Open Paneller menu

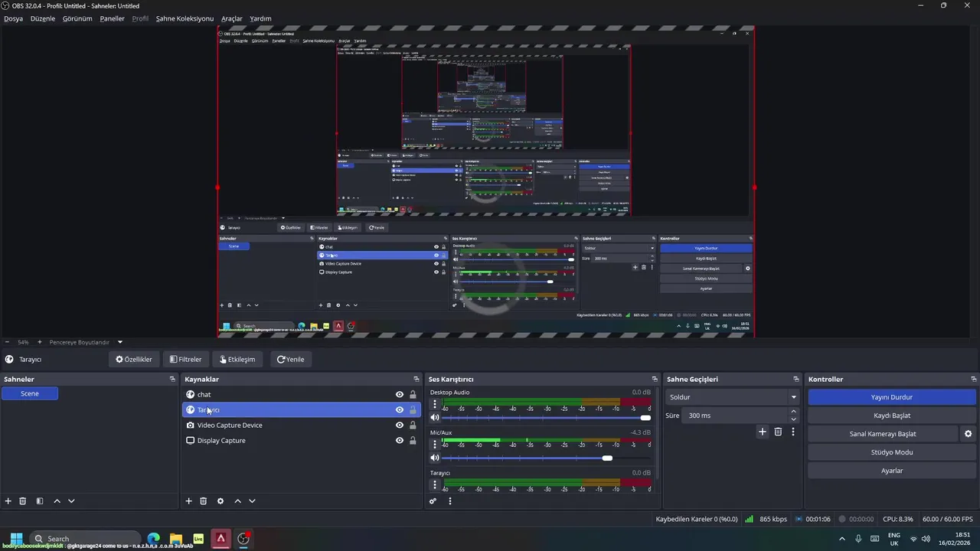pos(112,18)
